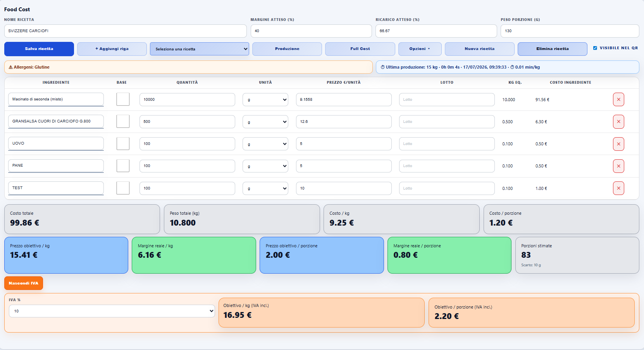Edit the Margine atteso field

tap(311, 31)
